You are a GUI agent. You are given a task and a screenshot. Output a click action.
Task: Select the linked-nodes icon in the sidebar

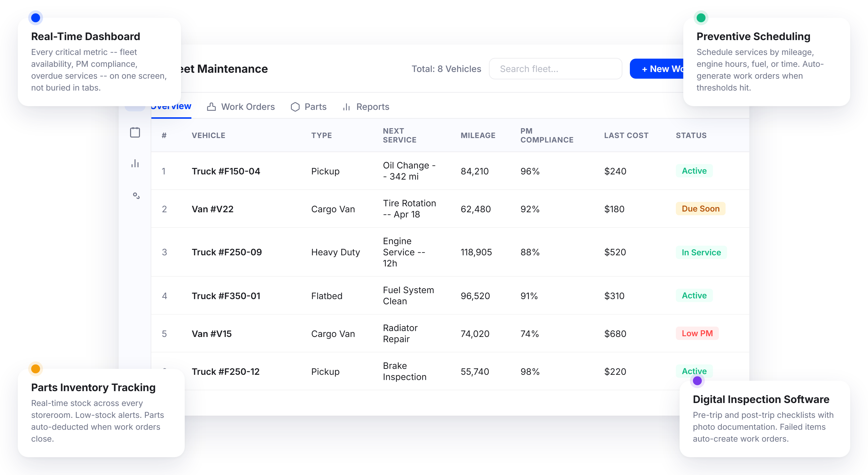point(136,195)
